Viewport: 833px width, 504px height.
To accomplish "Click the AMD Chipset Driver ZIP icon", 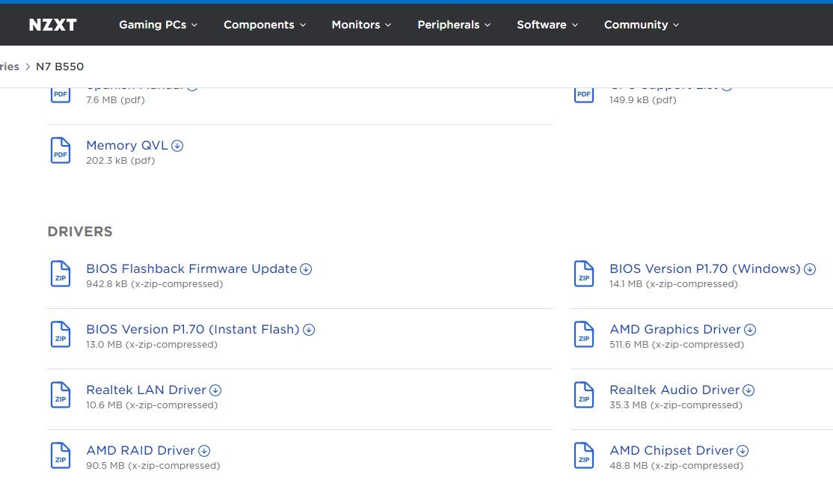I will click(x=584, y=455).
